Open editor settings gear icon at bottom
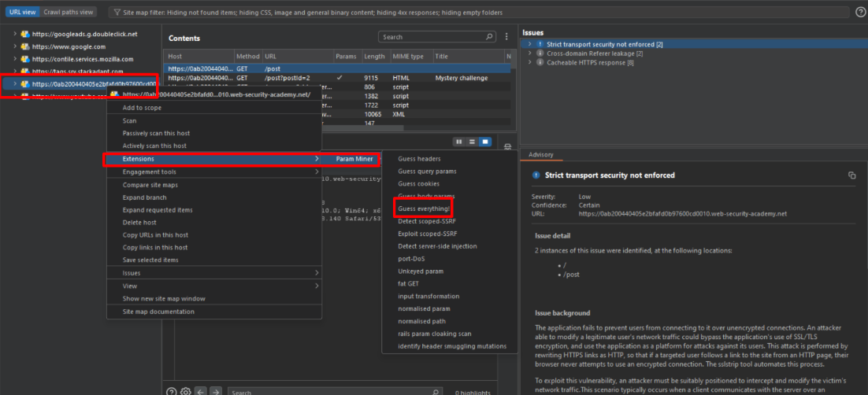Image resolution: width=868 pixels, height=395 pixels. point(186,391)
